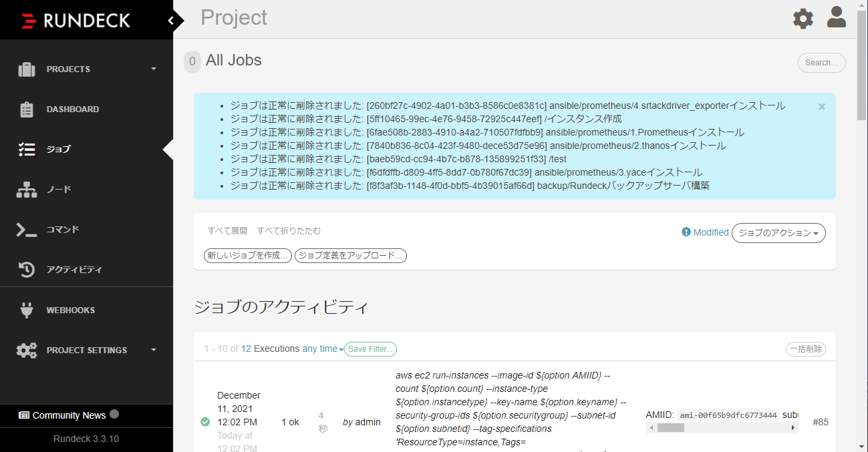Dismiss the job deletion notification
The height and width of the screenshot is (452, 868).
point(822,106)
